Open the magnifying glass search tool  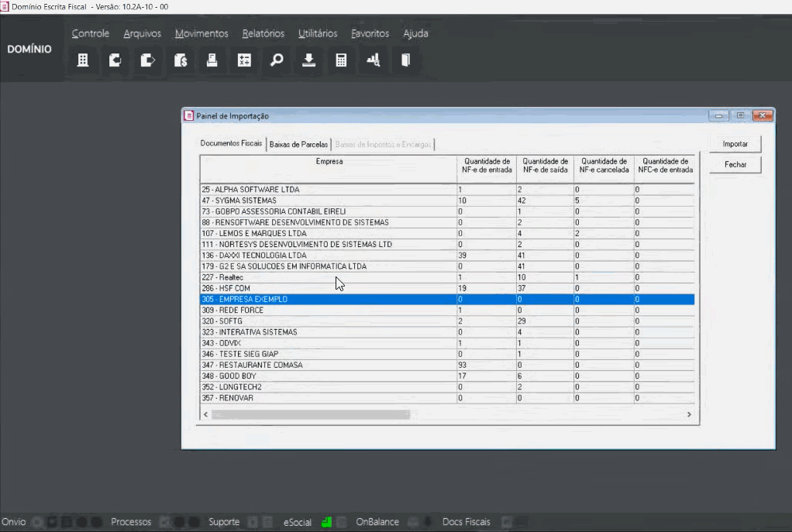pos(277,60)
